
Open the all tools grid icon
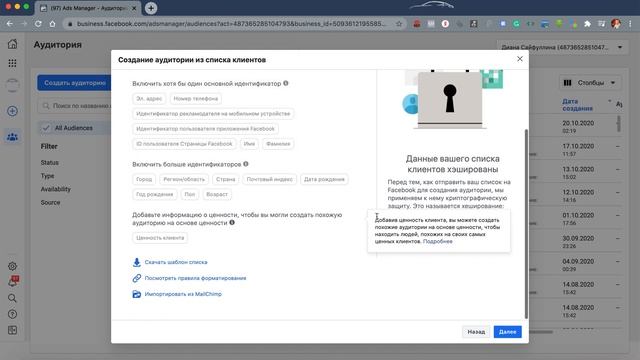click(12, 63)
